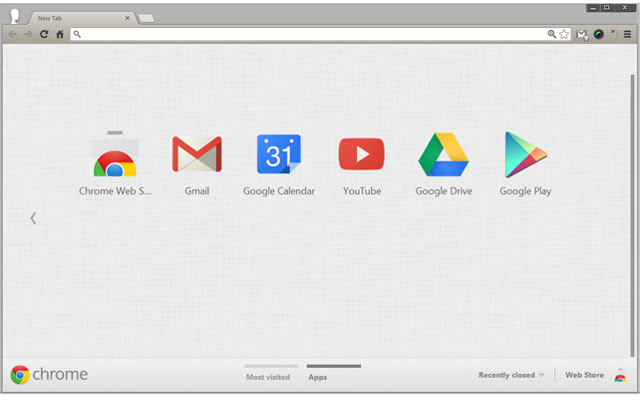Open the Web Store link
640x400 pixels.
pyautogui.click(x=584, y=375)
